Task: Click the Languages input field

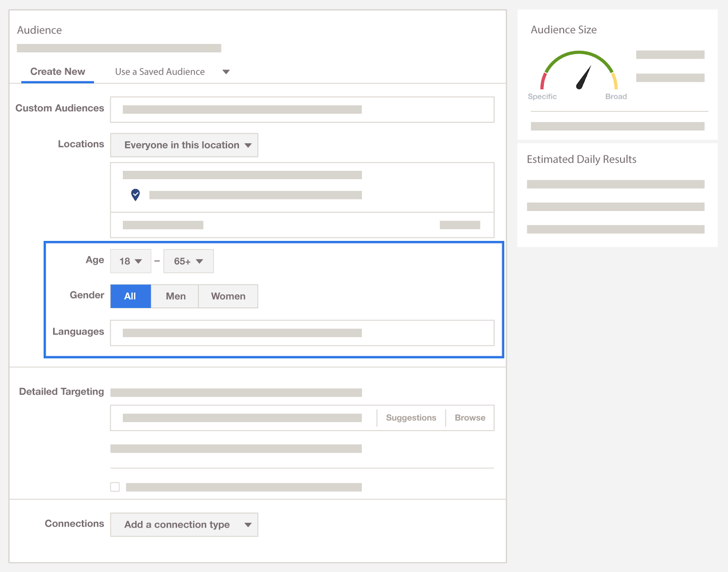Action: point(302,333)
